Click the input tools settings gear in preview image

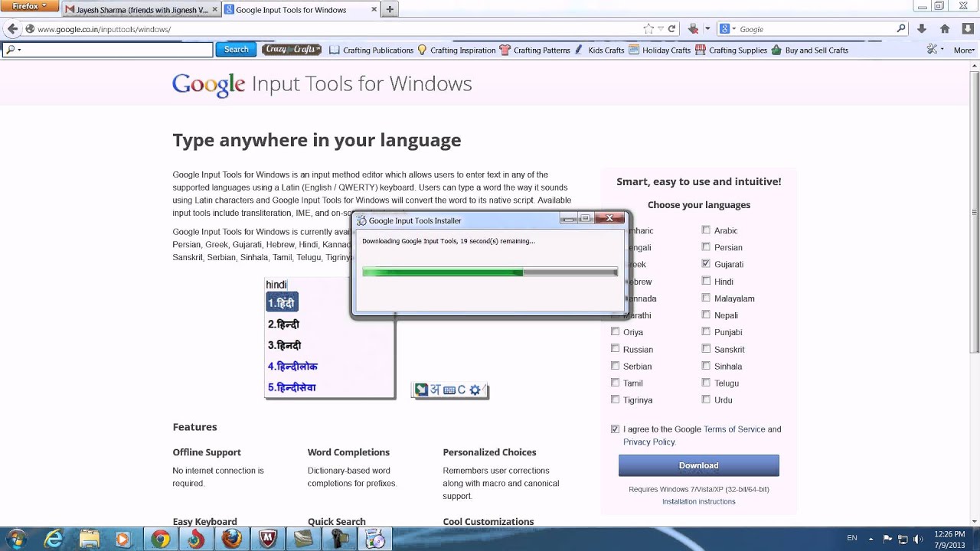(475, 390)
